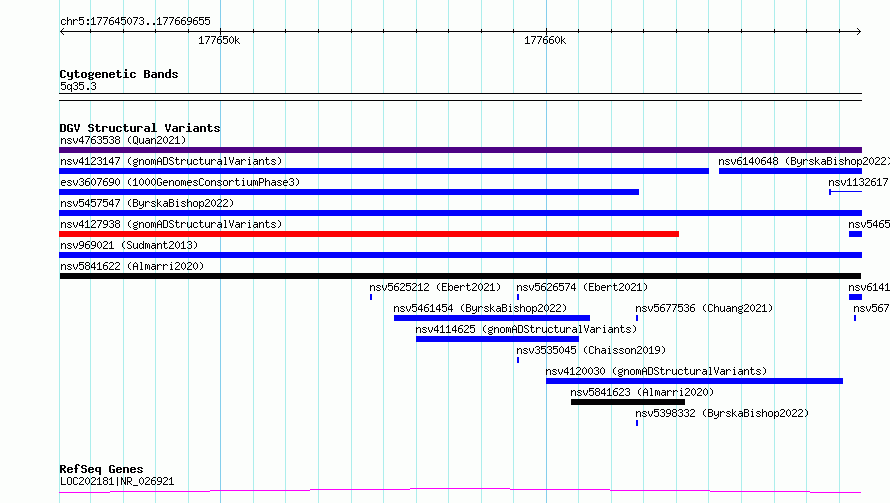Image resolution: width=890 pixels, height=503 pixels.
Task: Open the RefSeq Genes track title
Action: click(x=101, y=469)
